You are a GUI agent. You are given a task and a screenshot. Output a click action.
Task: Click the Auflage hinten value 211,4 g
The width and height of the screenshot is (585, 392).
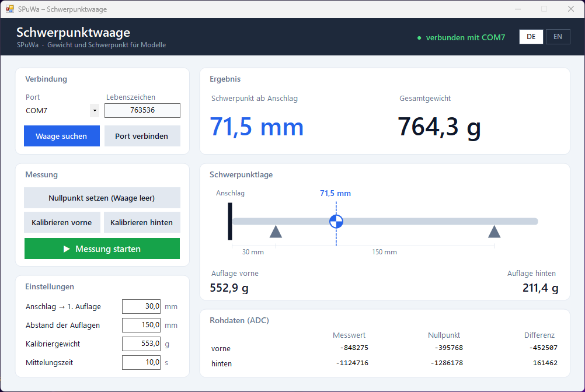(x=540, y=288)
